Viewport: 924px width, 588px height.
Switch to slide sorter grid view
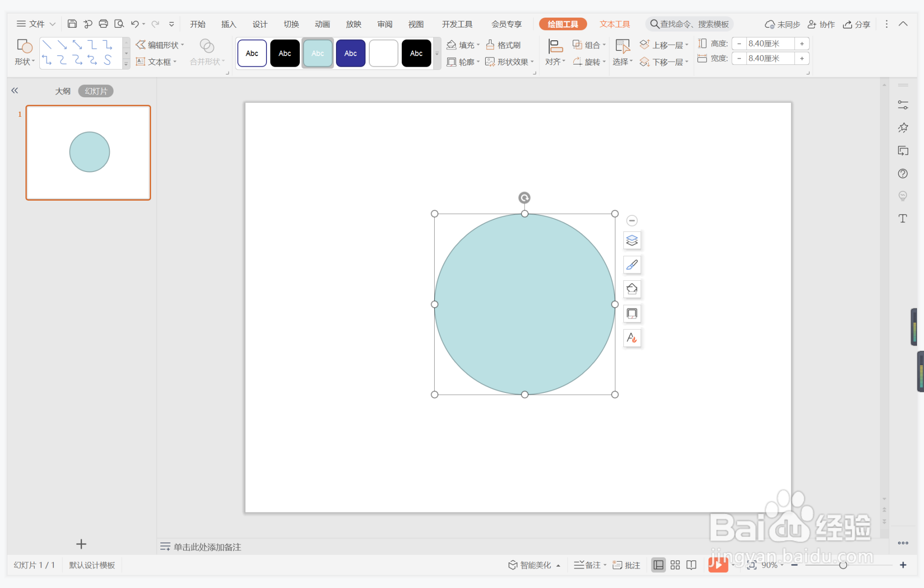pyautogui.click(x=675, y=565)
